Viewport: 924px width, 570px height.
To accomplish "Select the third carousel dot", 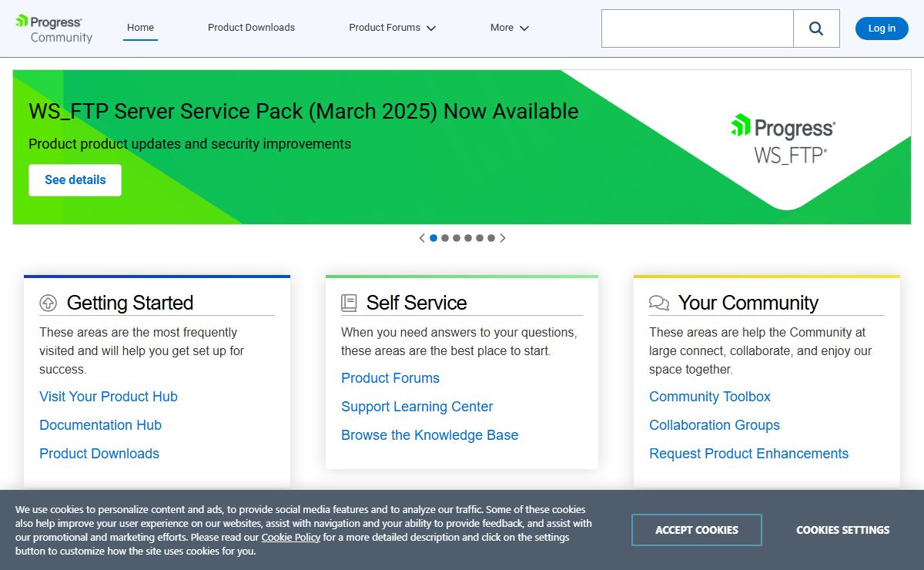I will pyautogui.click(x=457, y=238).
